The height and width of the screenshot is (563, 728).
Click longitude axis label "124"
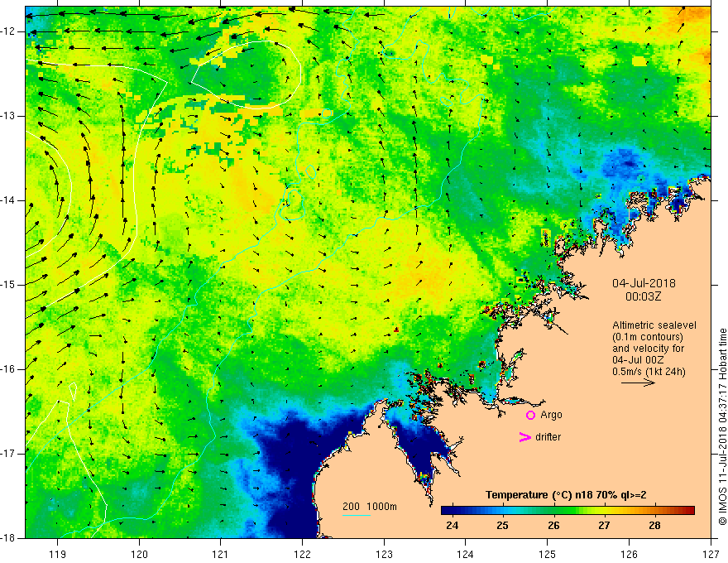tap(466, 554)
